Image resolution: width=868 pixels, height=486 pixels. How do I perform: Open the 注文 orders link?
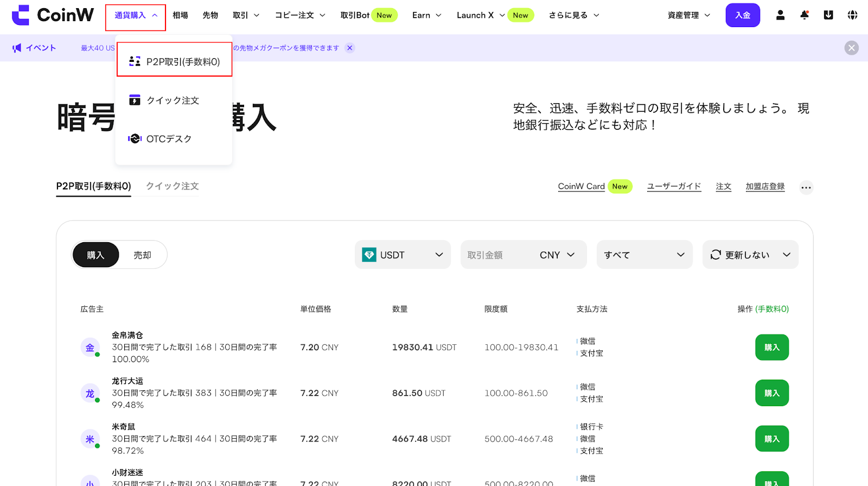point(724,186)
